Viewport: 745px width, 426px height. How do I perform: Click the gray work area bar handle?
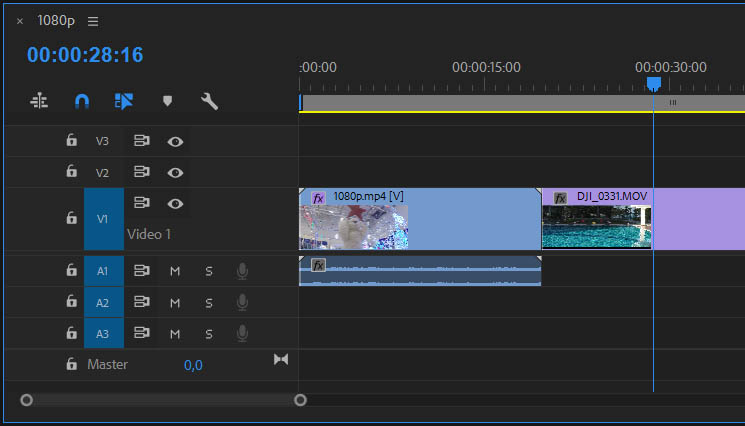click(x=673, y=103)
